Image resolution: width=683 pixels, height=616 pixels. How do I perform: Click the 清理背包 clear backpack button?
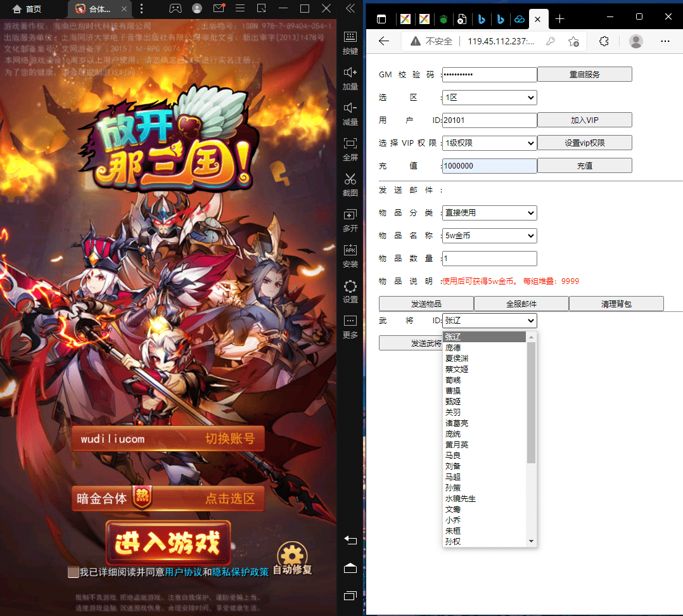tap(616, 304)
